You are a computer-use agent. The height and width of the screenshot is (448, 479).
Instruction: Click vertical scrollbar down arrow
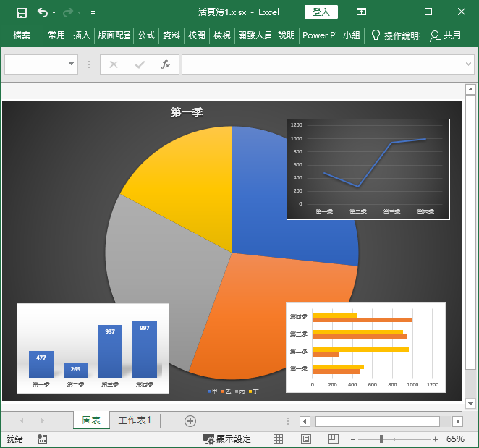pyautogui.click(x=470, y=403)
